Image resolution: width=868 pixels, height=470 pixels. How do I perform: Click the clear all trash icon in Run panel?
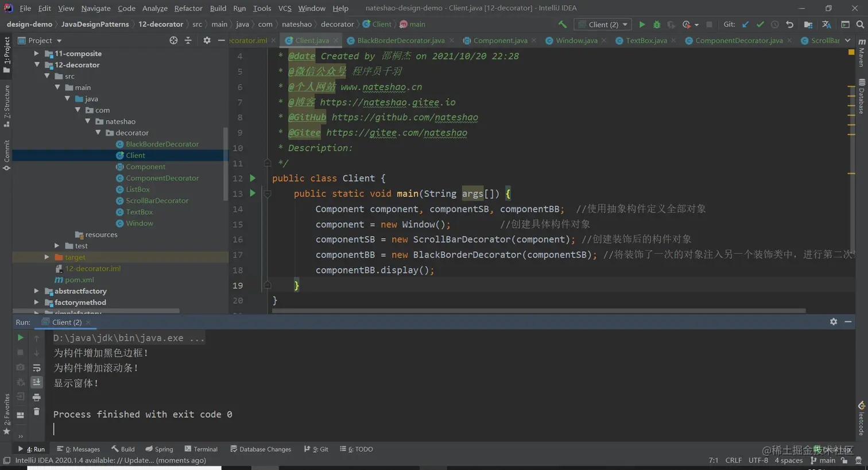pyautogui.click(x=37, y=411)
